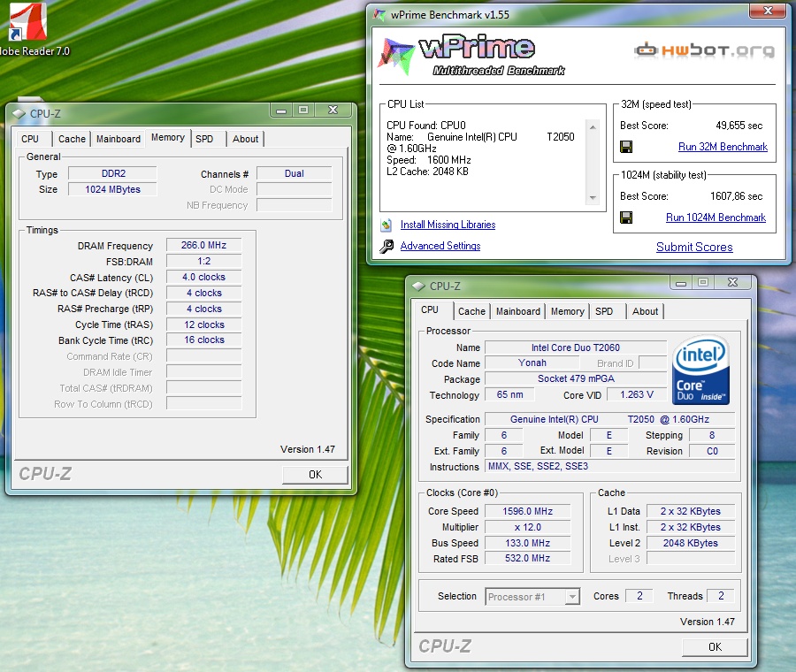Click the Advanced Settings wrench icon
Screen dimensions: 796x672
(x=387, y=246)
